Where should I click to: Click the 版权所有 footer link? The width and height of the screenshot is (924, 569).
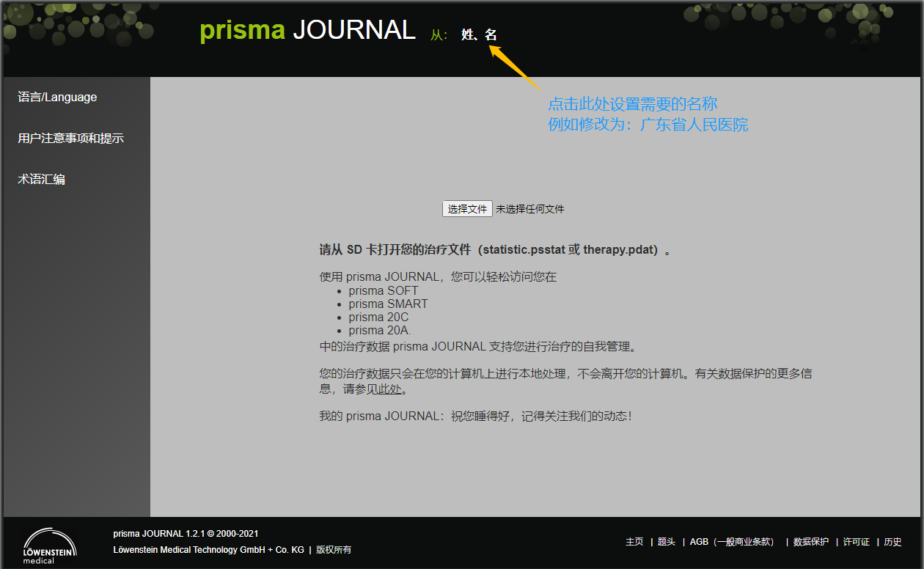coord(334,550)
